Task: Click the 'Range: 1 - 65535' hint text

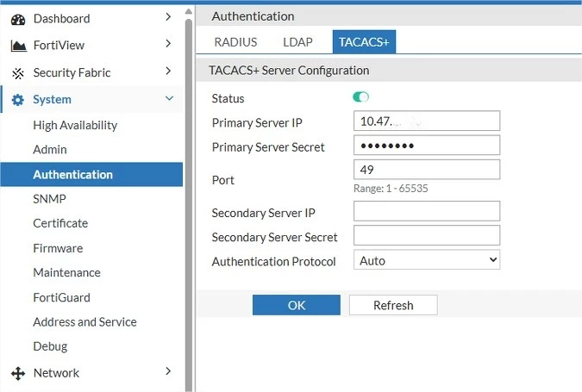Action: pyautogui.click(x=391, y=189)
